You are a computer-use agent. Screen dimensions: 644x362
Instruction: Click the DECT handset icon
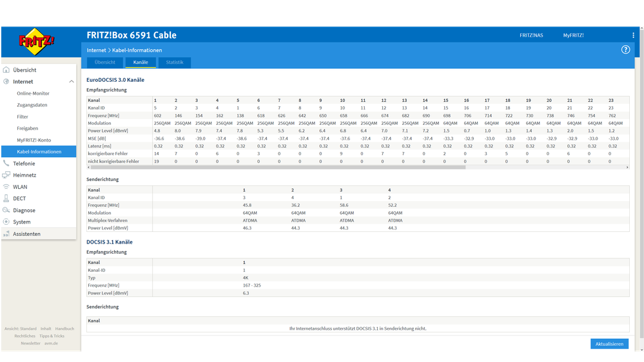[x=6, y=198]
